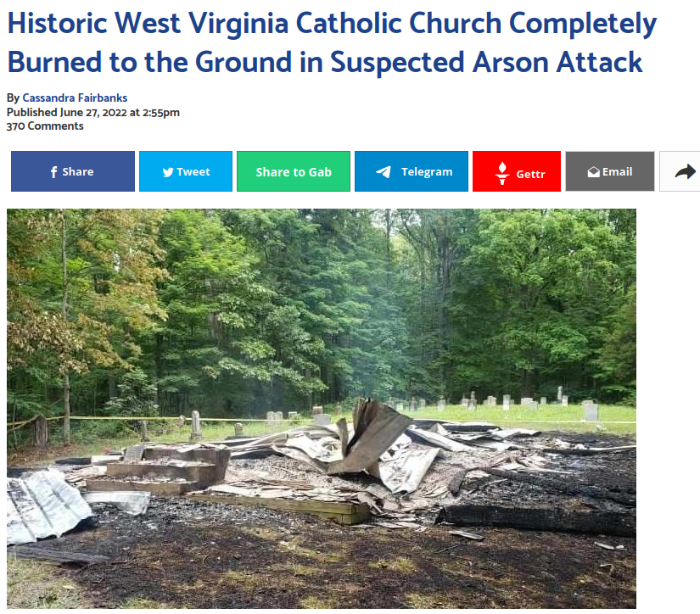This screenshot has width=700, height=614.
Task: Send article through Telegram button
Action: pos(412,171)
